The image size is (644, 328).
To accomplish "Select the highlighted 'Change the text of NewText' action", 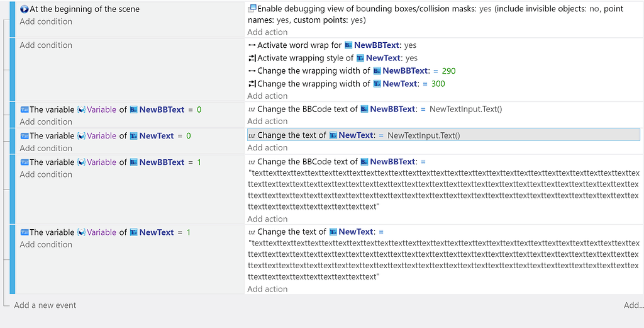I will point(443,135).
